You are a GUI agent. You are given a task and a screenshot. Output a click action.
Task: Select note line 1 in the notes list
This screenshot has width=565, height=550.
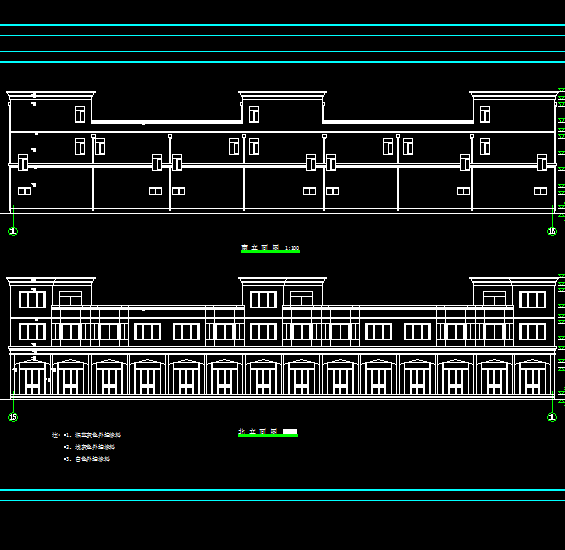tap(92, 435)
